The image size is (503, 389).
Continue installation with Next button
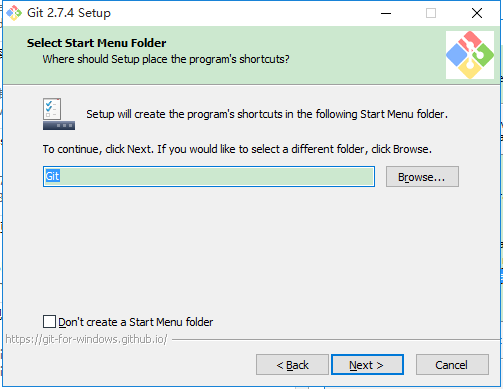click(367, 365)
